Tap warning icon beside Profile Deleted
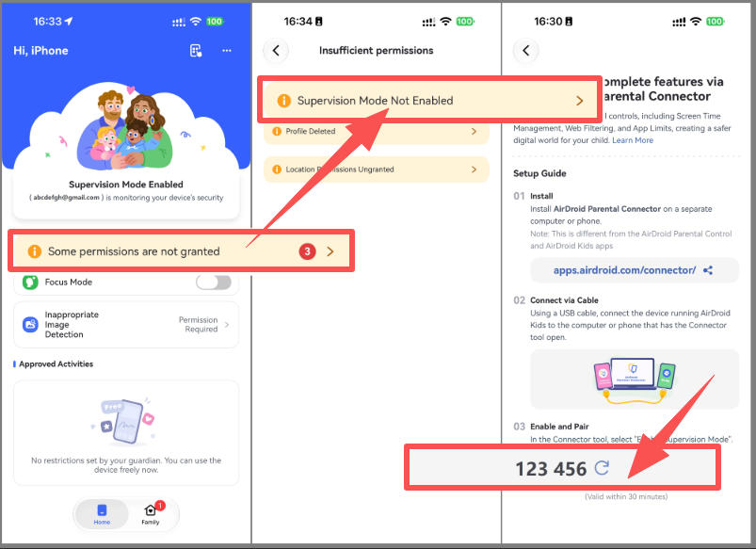Image resolution: width=756 pixels, height=549 pixels. pos(277,131)
